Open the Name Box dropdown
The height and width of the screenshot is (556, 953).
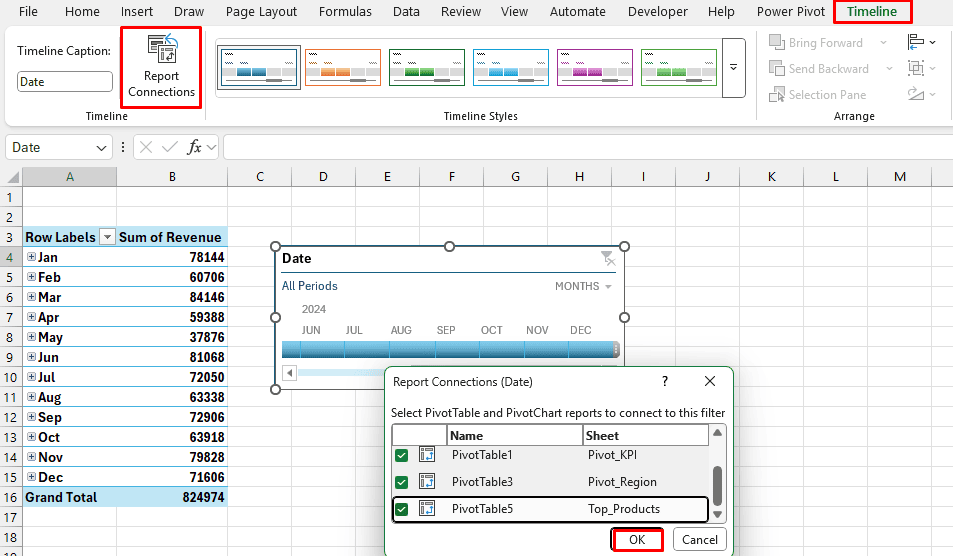101,148
